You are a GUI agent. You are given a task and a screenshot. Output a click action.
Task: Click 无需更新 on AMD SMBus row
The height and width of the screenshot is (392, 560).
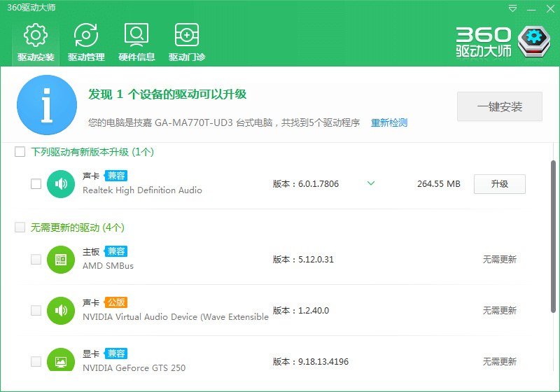(x=500, y=260)
